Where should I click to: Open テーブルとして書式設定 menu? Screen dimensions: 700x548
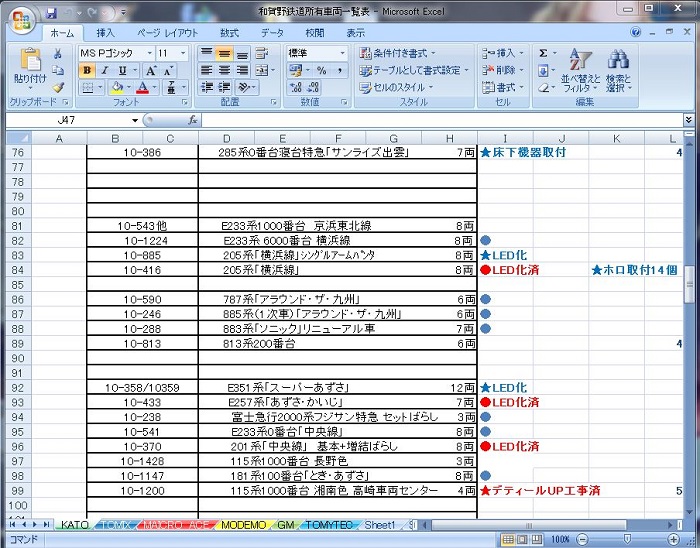click(x=414, y=71)
